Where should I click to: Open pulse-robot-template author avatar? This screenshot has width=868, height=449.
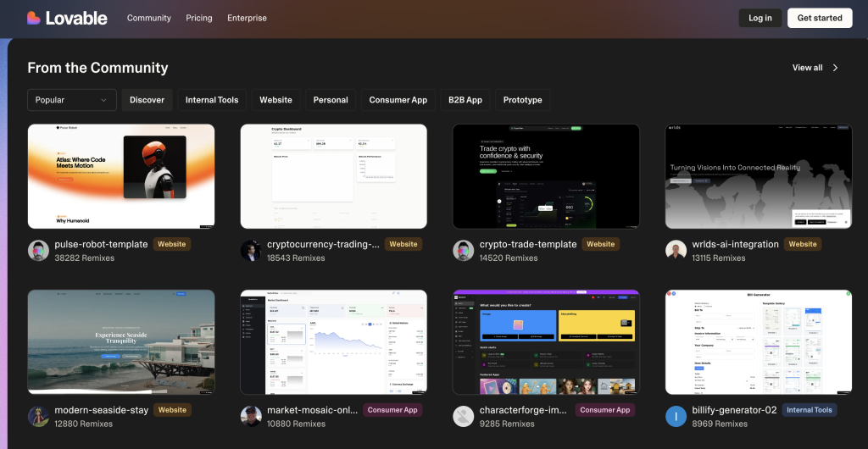click(x=38, y=250)
